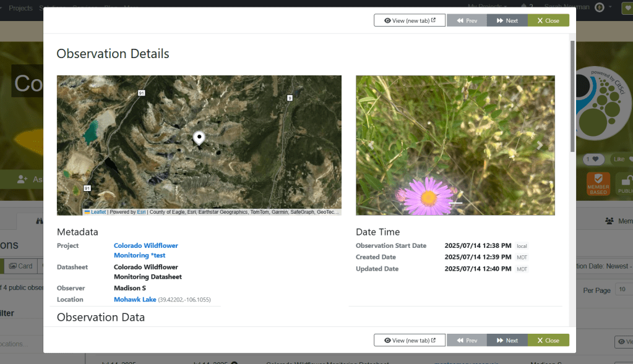
Task: Select Colorado Wildflower Monitoring Datasheet text
Action: click(148, 272)
